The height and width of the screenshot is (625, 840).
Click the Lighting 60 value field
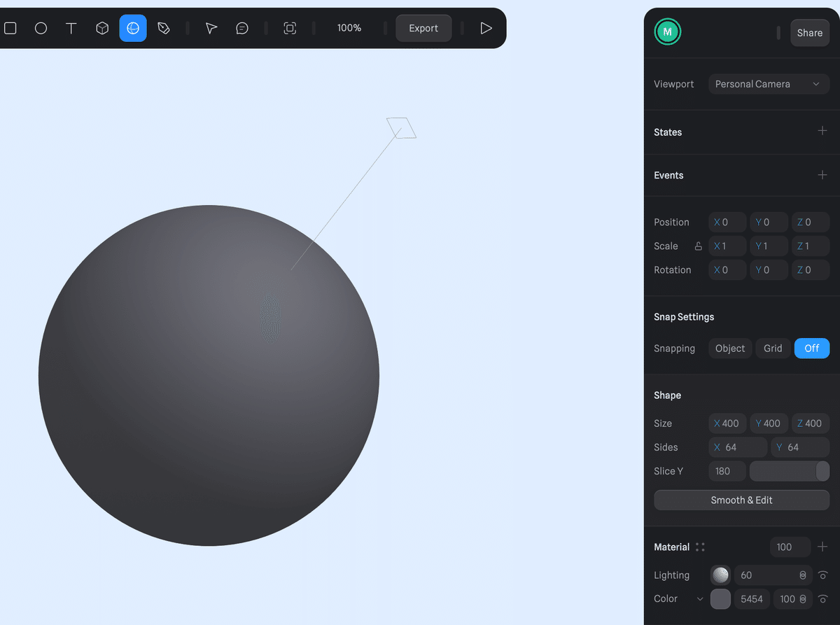click(x=773, y=575)
